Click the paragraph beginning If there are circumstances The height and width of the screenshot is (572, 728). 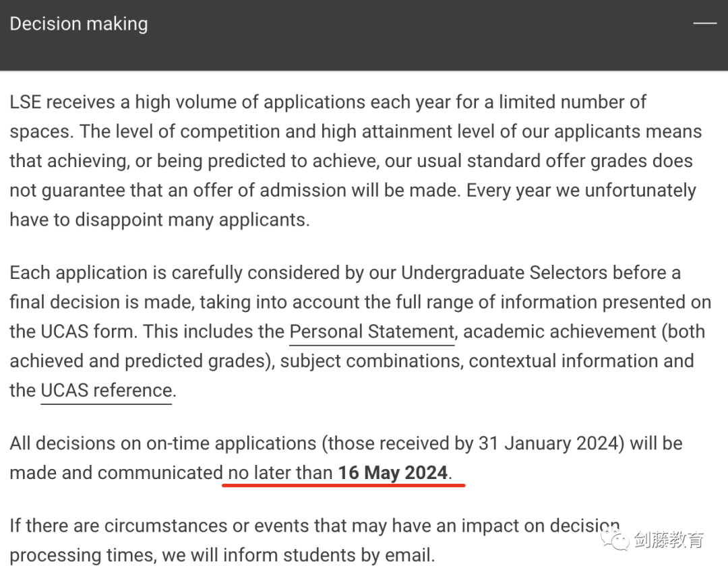pyautogui.click(x=315, y=540)
